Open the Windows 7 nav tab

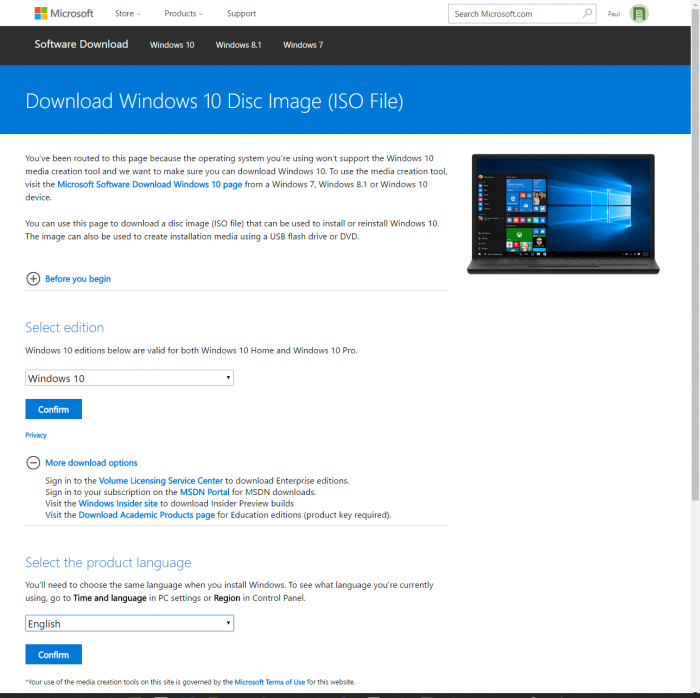click(303, 45)
